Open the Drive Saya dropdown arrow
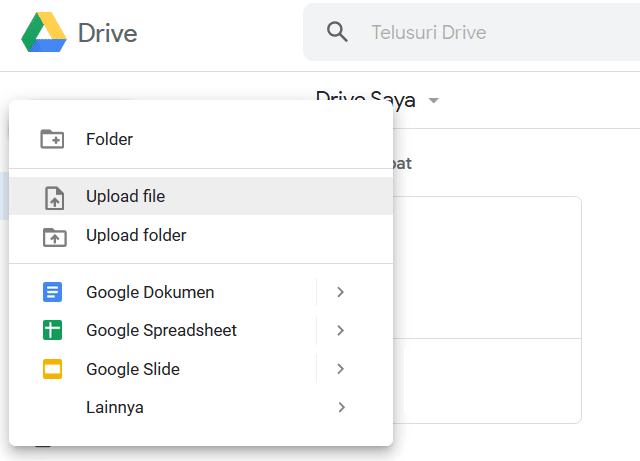The height and width of the screenshot is (461, 640). point(434,101)
